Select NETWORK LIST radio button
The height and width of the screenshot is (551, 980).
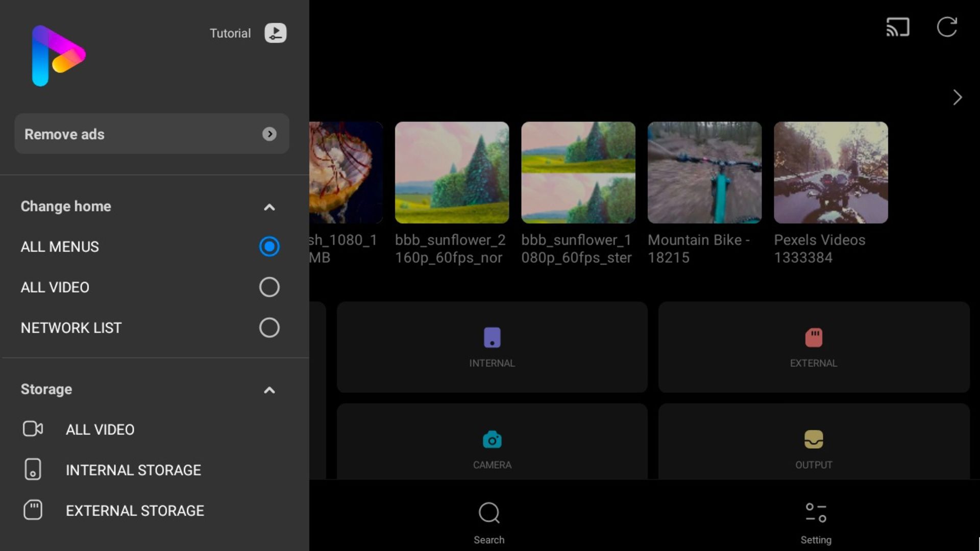(x=269, y=328)
